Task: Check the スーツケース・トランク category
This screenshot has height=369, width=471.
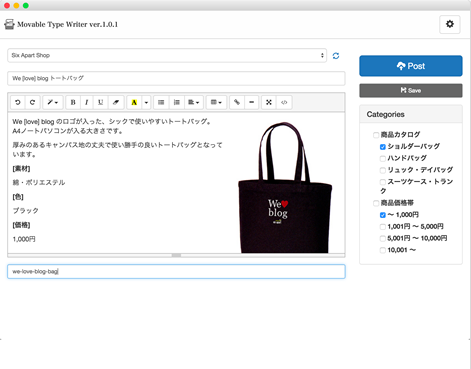Action: (383, 182)
